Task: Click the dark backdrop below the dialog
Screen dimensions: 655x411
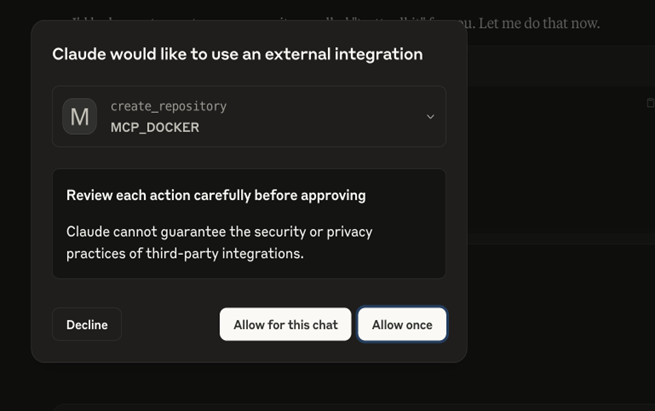Action: (250, 385)
